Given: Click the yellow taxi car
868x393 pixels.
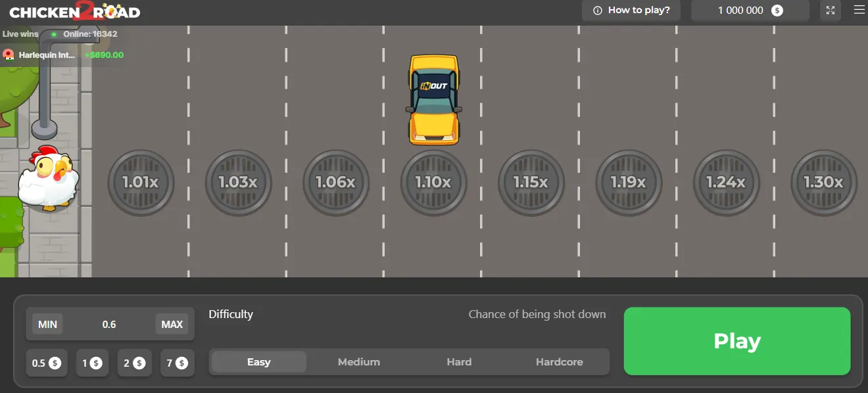Looking at the screenshot, I should click(434, 99).
